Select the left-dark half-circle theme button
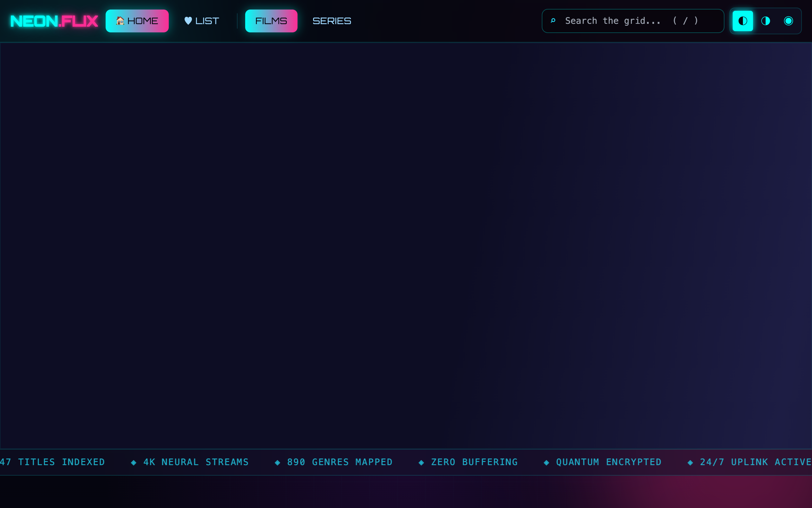812x508 pixels. (743, 21)
